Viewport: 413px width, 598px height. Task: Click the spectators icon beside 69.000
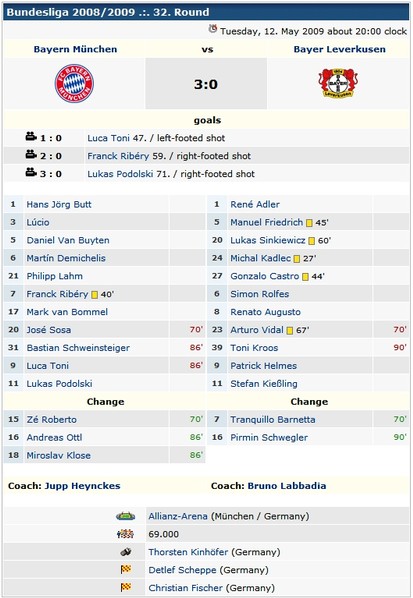pos(125,534)
